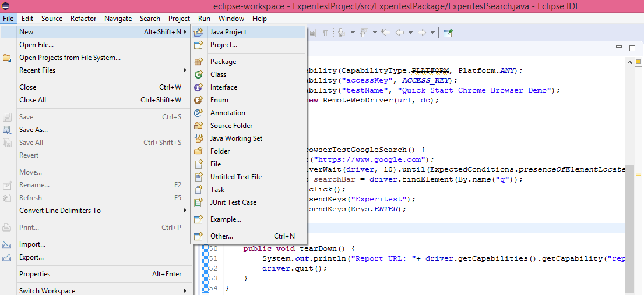The width and height of the screenshot is (644, 295).
Task: Open the Navigate menu
Action: [118, 19]
